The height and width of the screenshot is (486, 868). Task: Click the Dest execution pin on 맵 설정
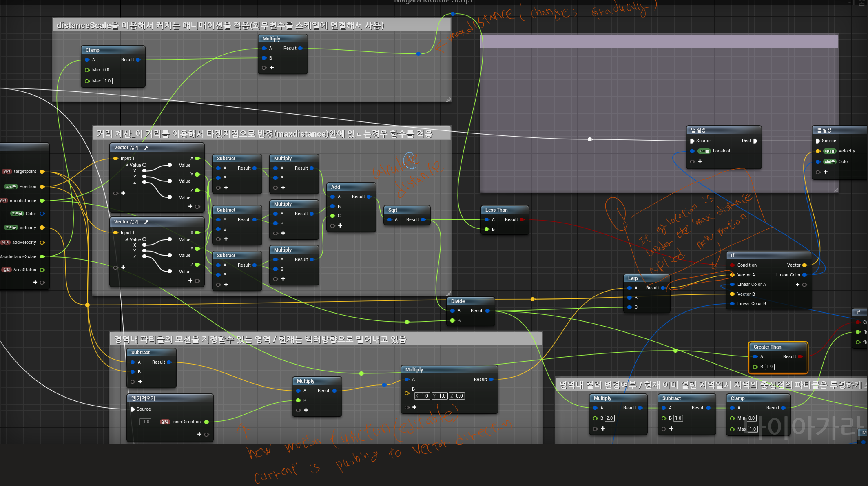point(755,141)
